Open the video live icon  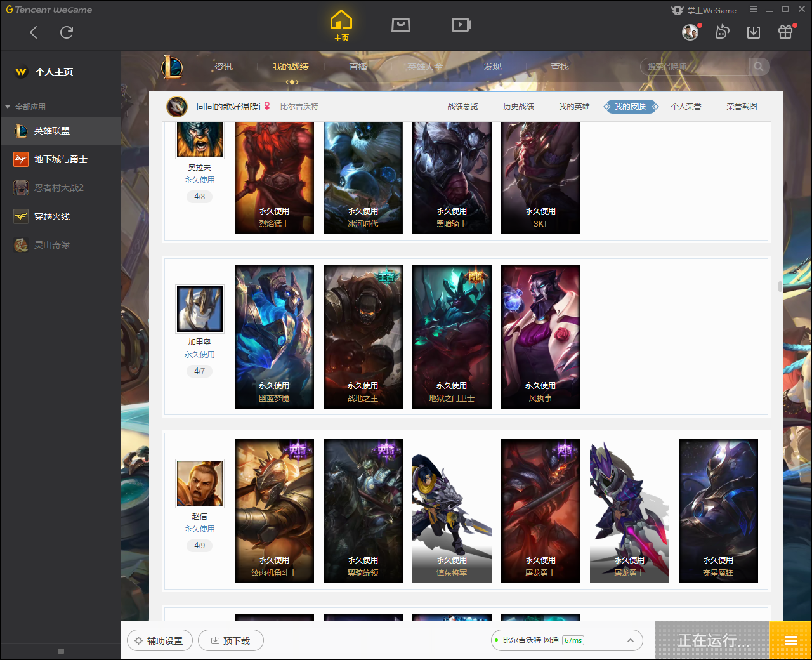coord(461,25)
